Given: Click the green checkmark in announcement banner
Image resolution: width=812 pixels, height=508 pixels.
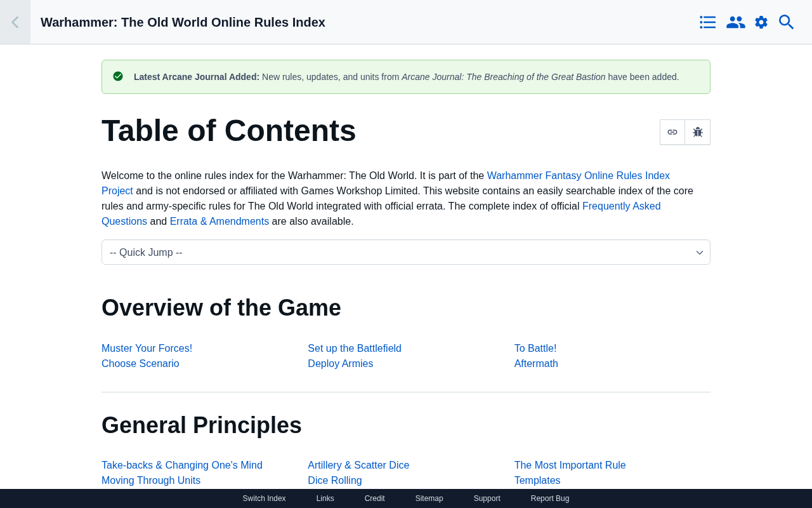Looking at the screenshot, I should pos(118,76).
